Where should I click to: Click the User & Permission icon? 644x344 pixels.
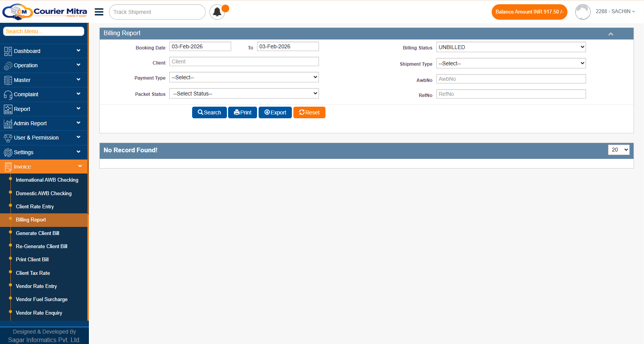(x=8, y=138)
